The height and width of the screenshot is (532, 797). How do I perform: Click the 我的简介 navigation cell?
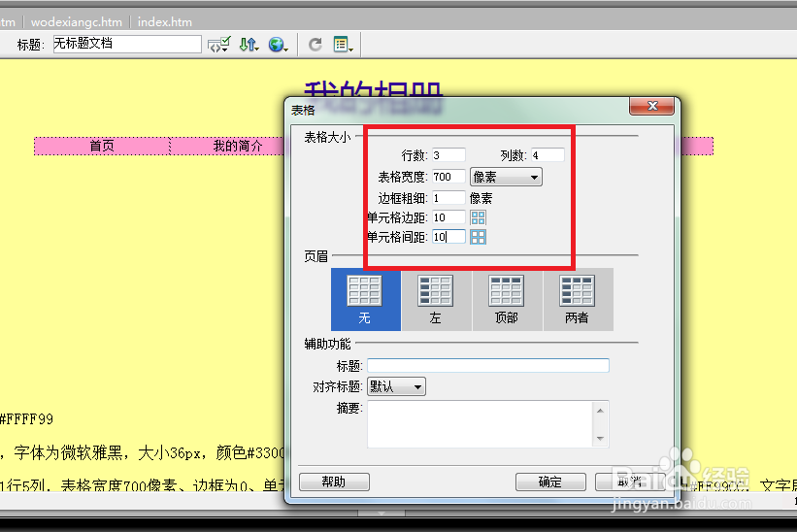pos(228,146)
